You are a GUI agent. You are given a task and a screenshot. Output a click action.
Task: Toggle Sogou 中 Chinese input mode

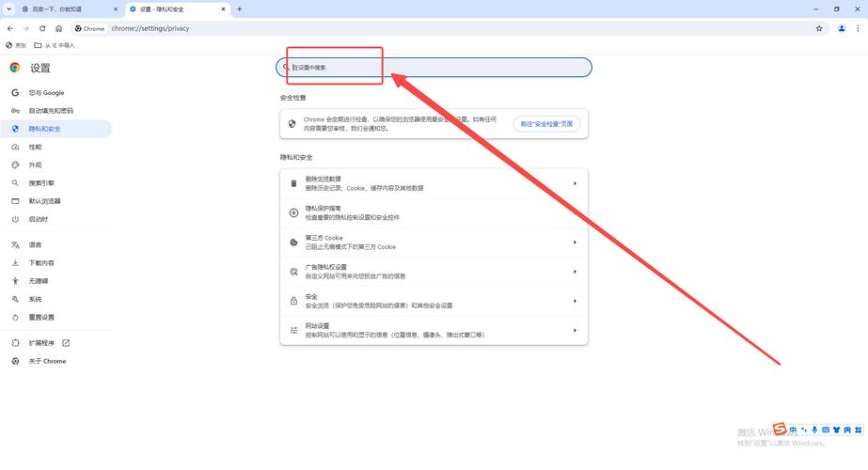(x=793, y=430)
